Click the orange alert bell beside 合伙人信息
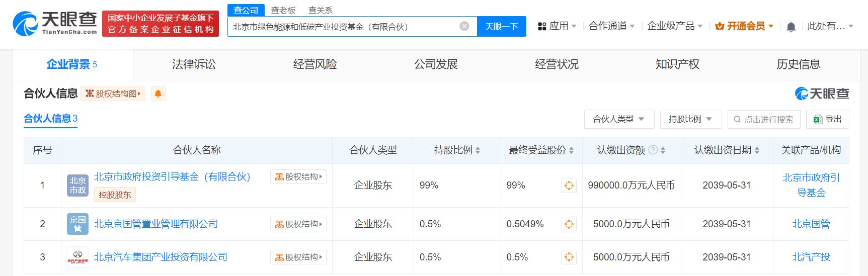868x276 pixels. pyautogui.click(x=158, y=94)
